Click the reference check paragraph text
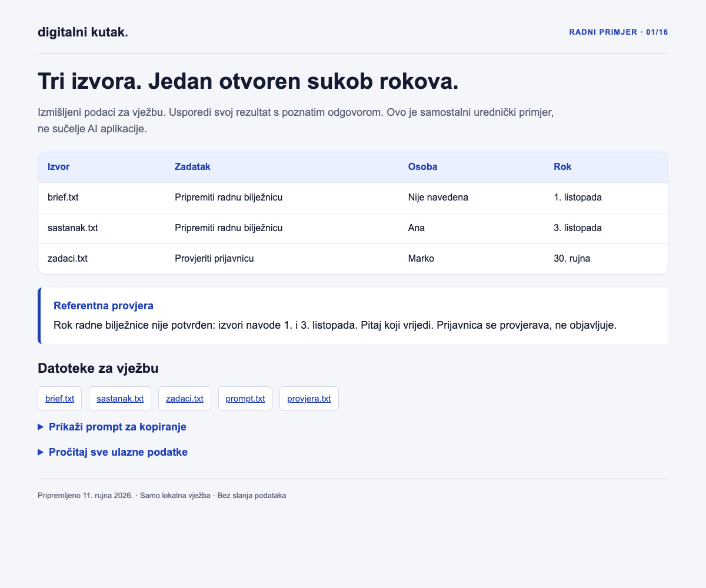Viewport: 706px width, 588px height. [335, 325]
